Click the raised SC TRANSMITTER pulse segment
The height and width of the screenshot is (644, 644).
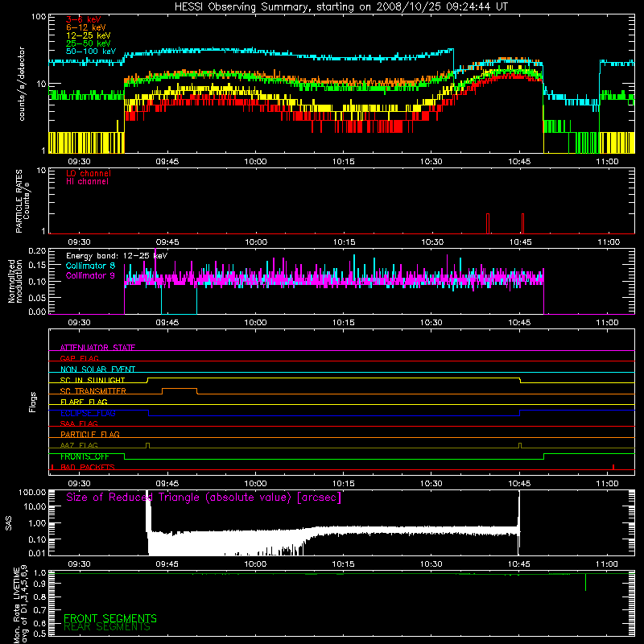tap(180, 389)
